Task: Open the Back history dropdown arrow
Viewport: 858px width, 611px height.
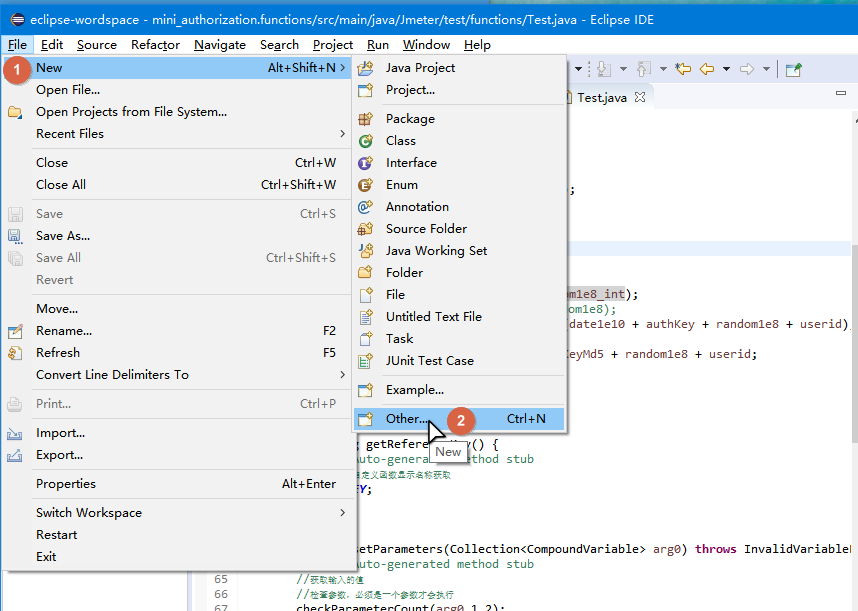Action: (726, 69)
